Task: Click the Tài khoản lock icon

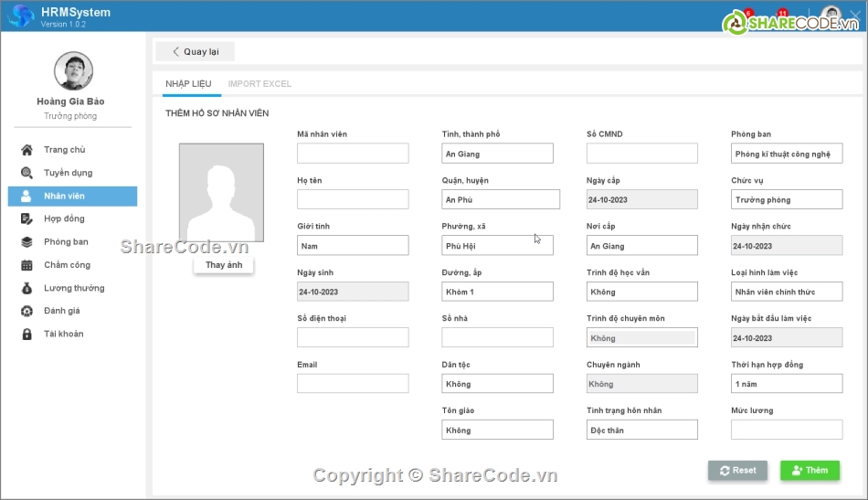Action: [26, 334]
